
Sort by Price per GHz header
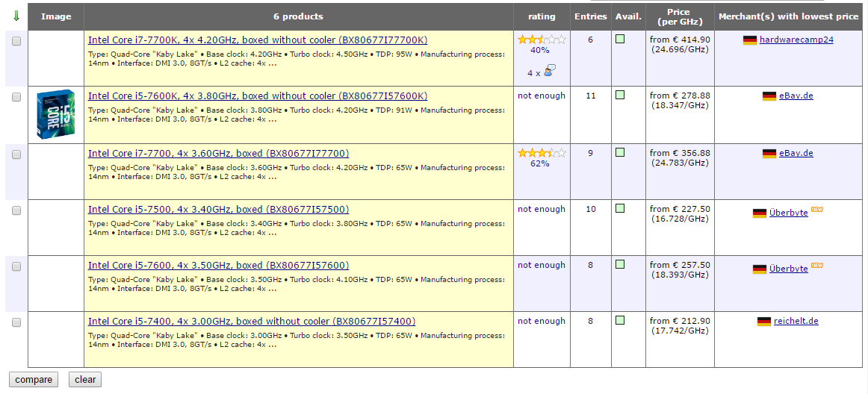coord(678,16)
